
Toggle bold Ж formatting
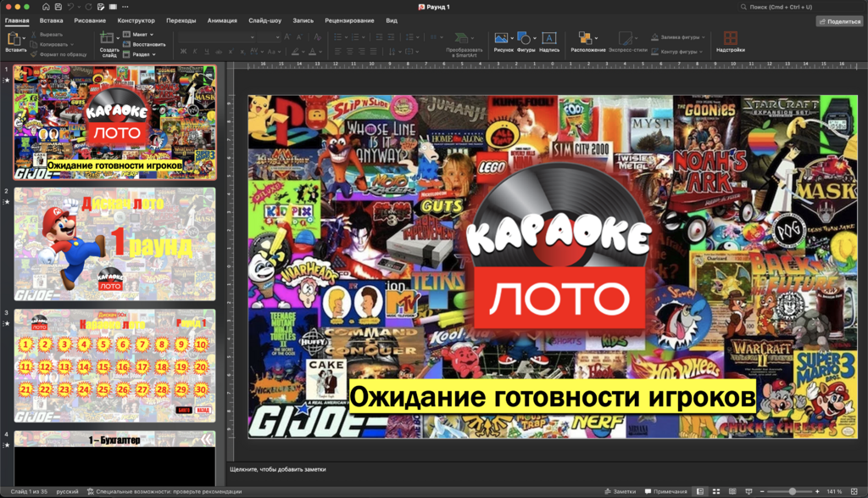click(x=183, y=52)
